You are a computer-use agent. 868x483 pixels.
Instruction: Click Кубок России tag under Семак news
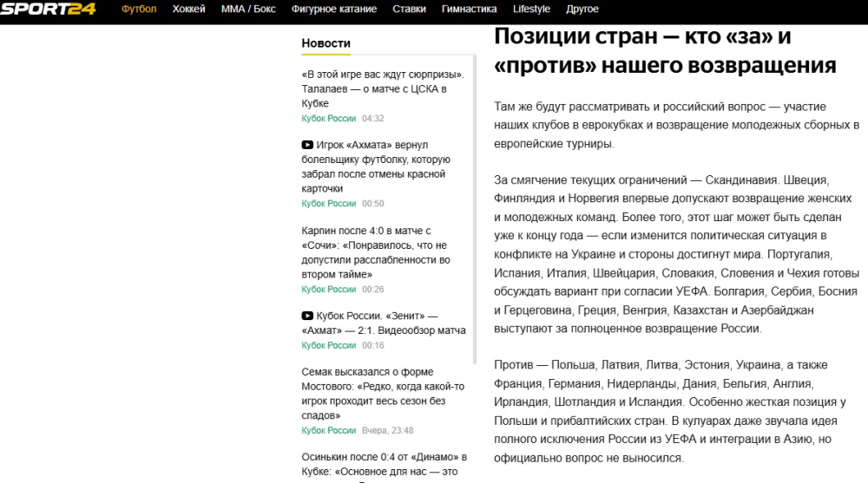pos(328,431)
